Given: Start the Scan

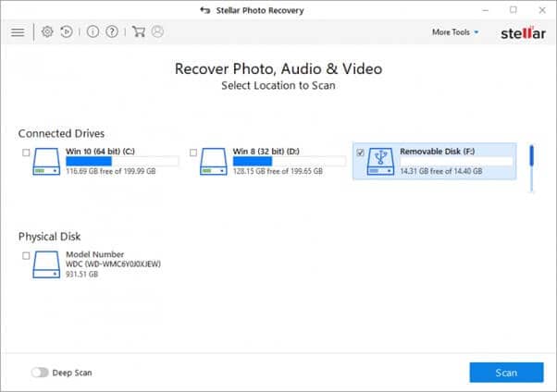Looking at the screenshot, I should coord(506,373).
